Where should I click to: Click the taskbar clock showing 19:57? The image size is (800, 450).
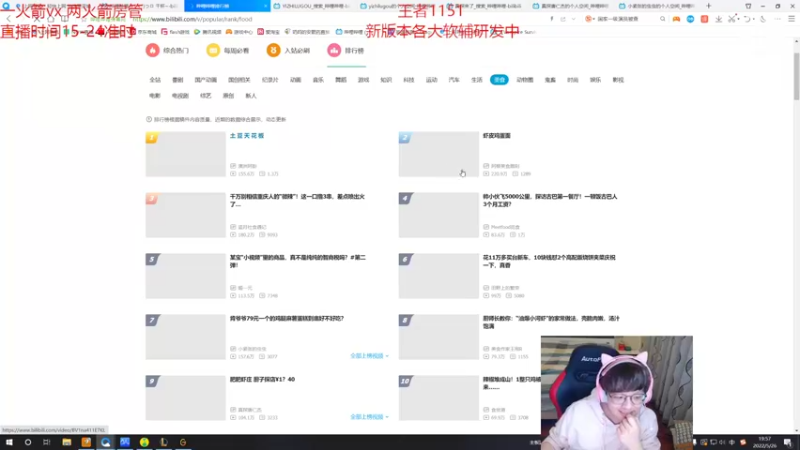click(765, 442)
